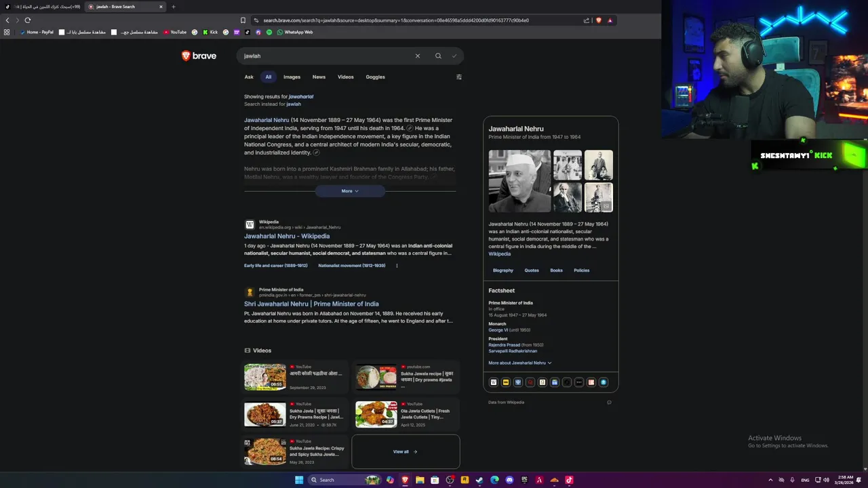This screenshot has width=868, height=488.
Task: Open the Sarvepalli Radhakrishnan link
Action: (x=513, y=351)
